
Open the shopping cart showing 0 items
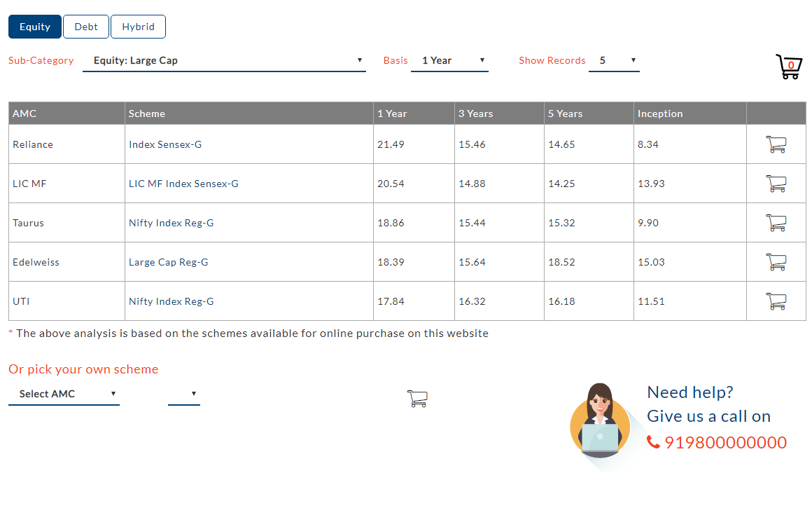coord(789,67)
